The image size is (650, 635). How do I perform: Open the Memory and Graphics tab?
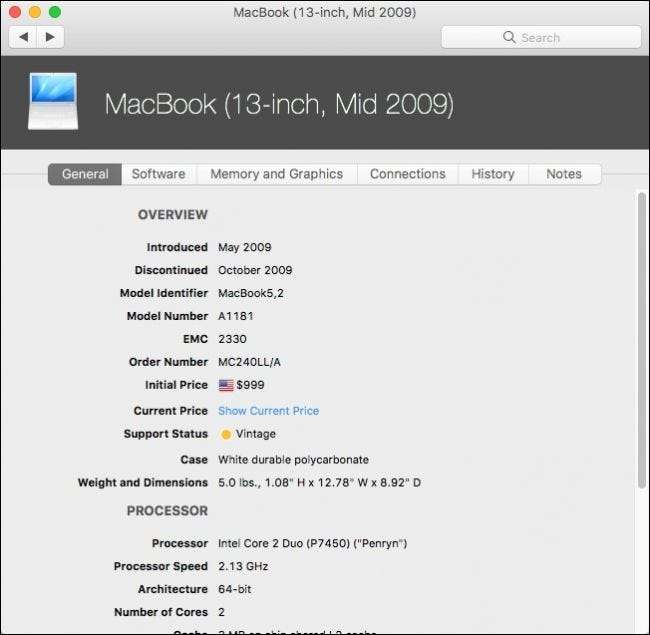(x=277, y=174)
